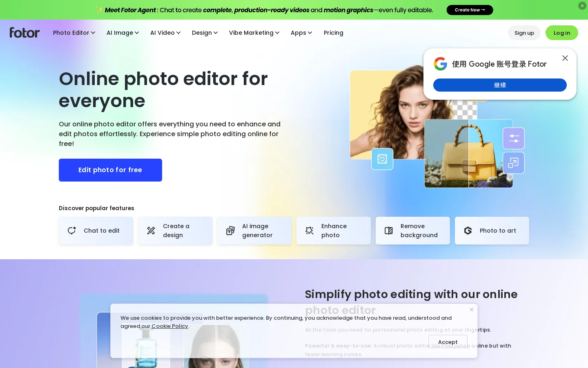Click the sliders adjust icon in hero image
Screen dimensions: 588x368
(514, 139)
